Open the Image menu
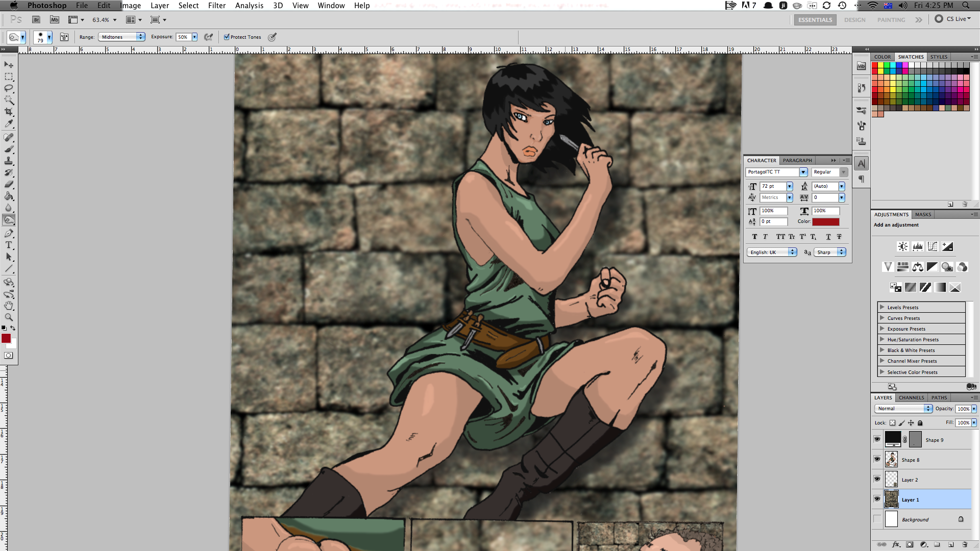The image size is (980, 551). click(x=131, y=6)
